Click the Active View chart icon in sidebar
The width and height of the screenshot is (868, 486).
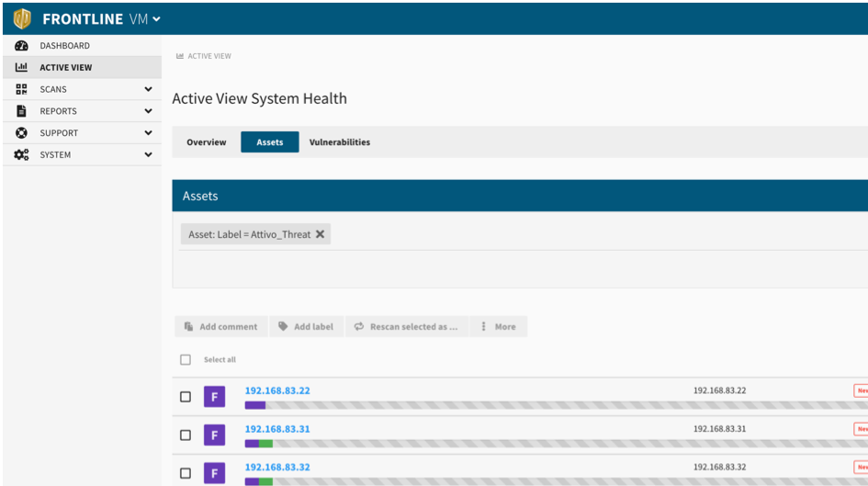(21, 67)
